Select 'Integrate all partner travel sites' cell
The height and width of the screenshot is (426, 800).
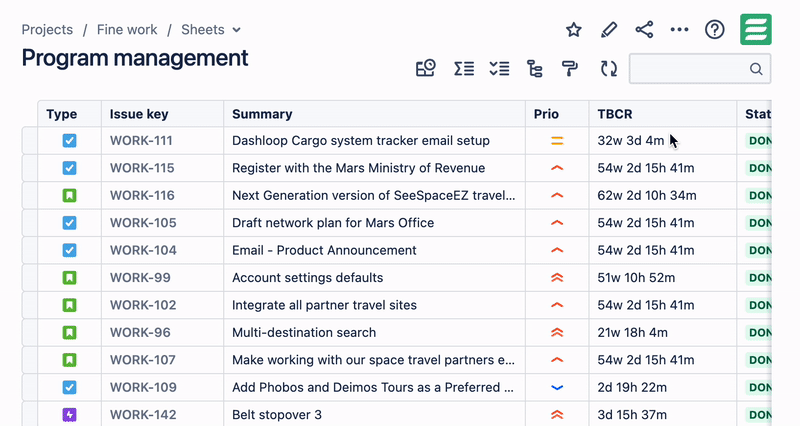374,305
